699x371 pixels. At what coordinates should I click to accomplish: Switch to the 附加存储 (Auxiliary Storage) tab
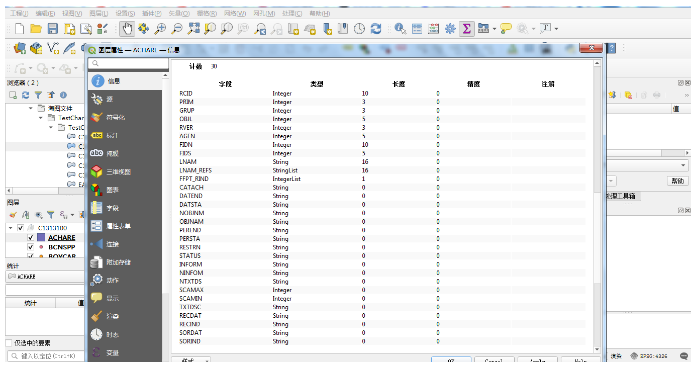(125, 262)
